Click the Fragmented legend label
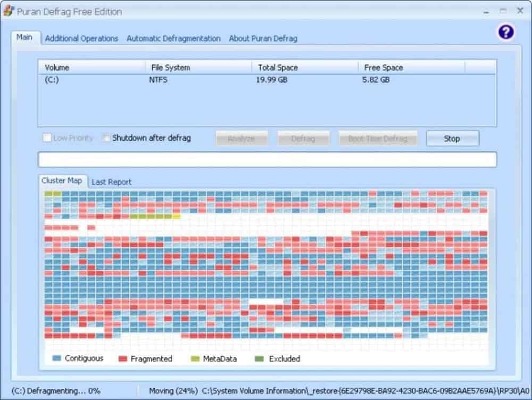 pyautogui.click(x=151, y=359)
